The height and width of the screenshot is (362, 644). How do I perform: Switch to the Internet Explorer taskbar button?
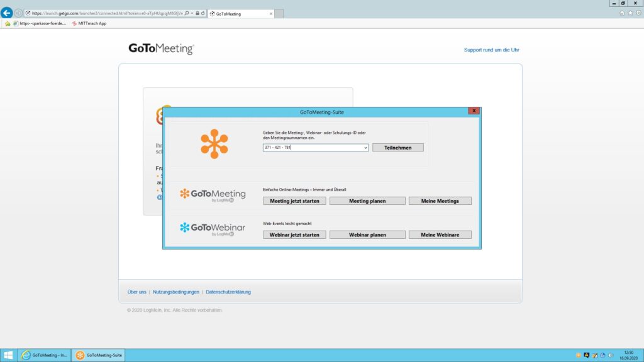coord(45,355)
